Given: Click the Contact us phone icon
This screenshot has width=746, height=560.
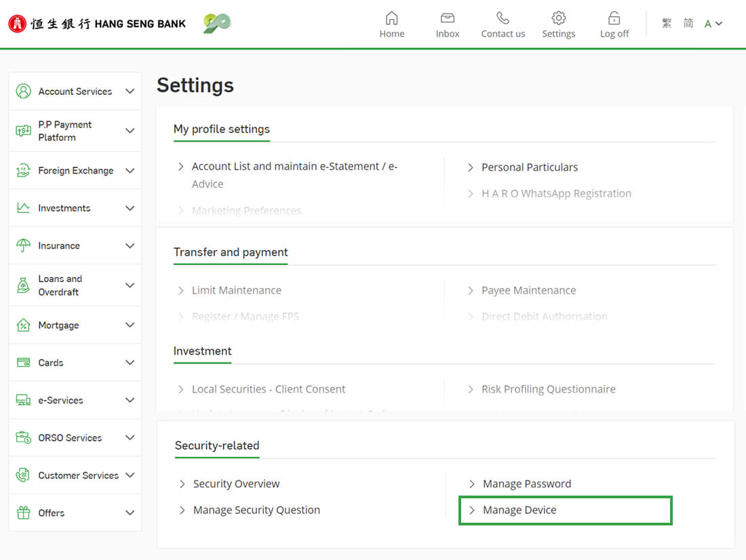Looking at the screenshot, I should [x=503, y=18].
